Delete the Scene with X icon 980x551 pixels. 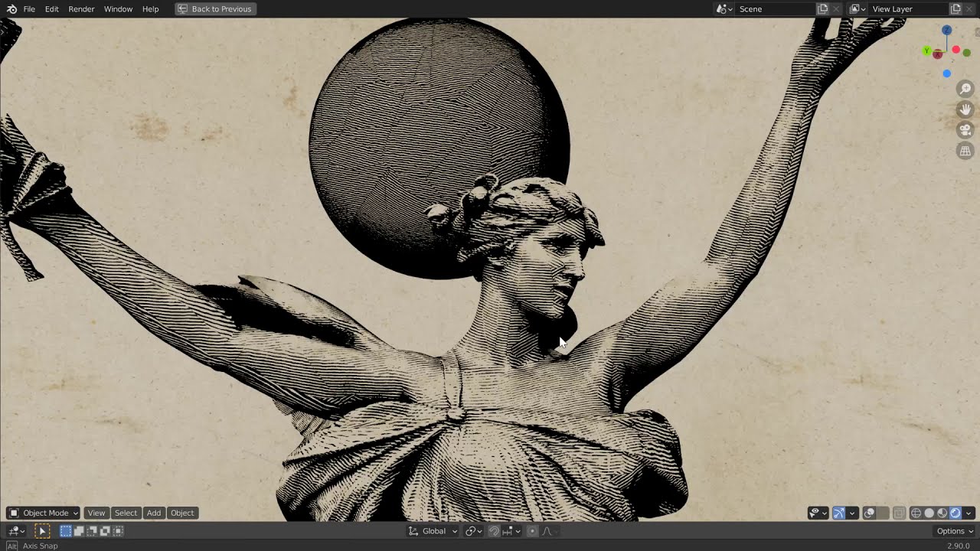tap(836, 9)
